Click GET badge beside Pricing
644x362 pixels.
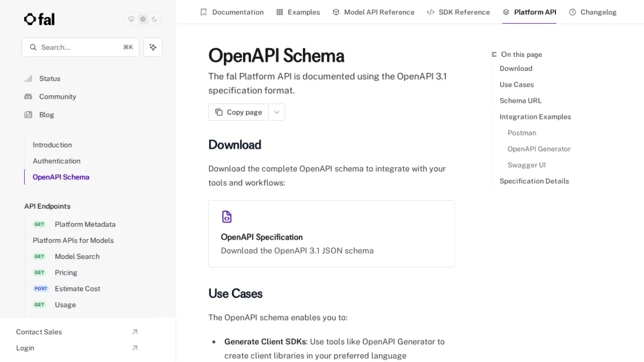click(40, 272)
